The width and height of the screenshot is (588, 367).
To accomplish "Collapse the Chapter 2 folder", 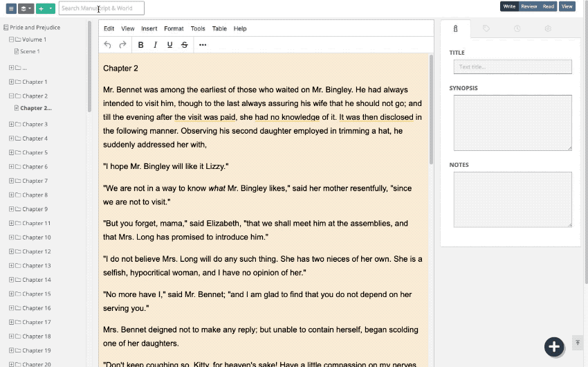I will click(11, 96).
